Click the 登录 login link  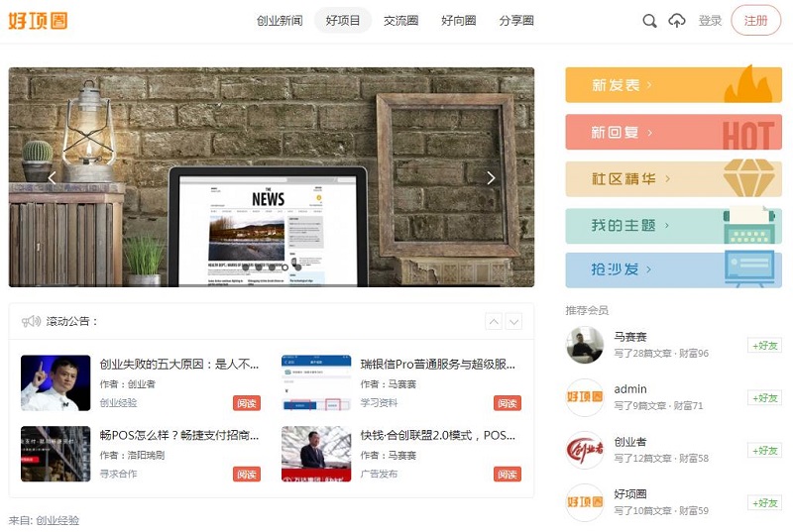coord(710,21)
